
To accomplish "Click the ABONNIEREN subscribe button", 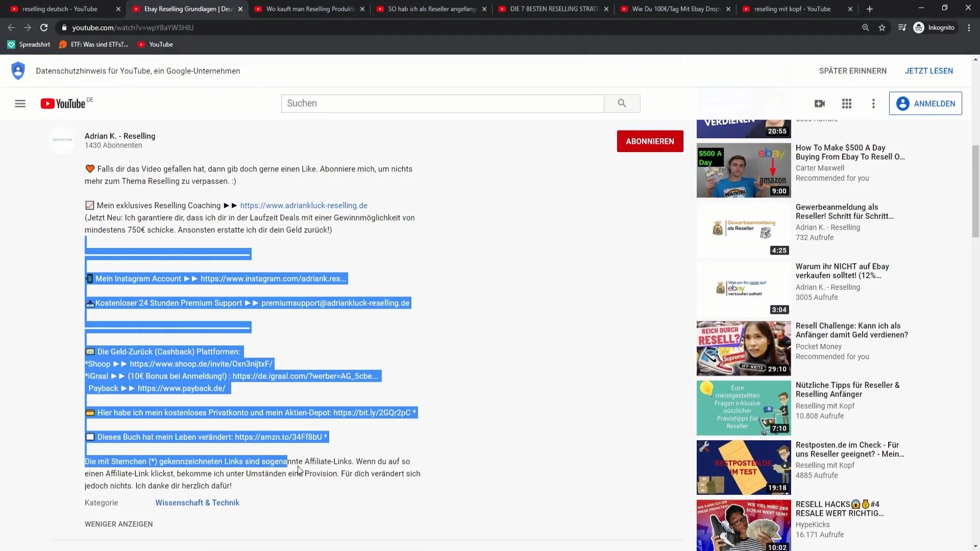I will pyautogui.click(x=650, y=141).
